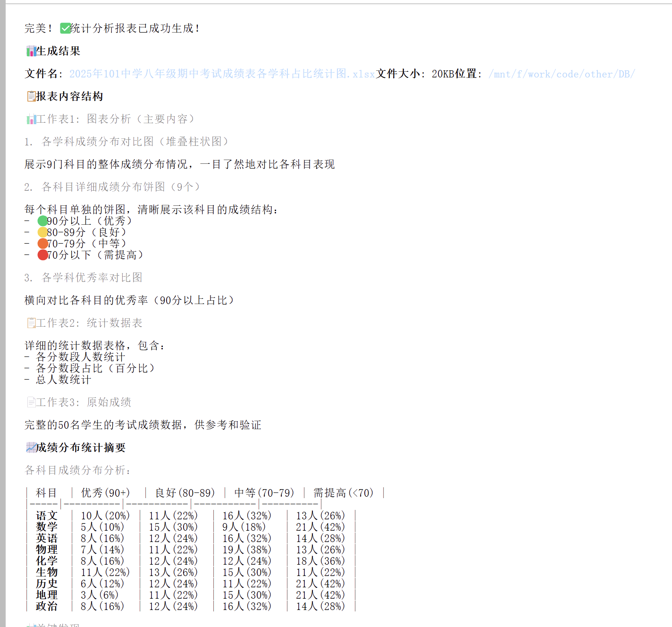Viewport: 672px width, 627px height.
Task: Toggle the yellow circle marker for 80-89分
Action: pos(42,232)
